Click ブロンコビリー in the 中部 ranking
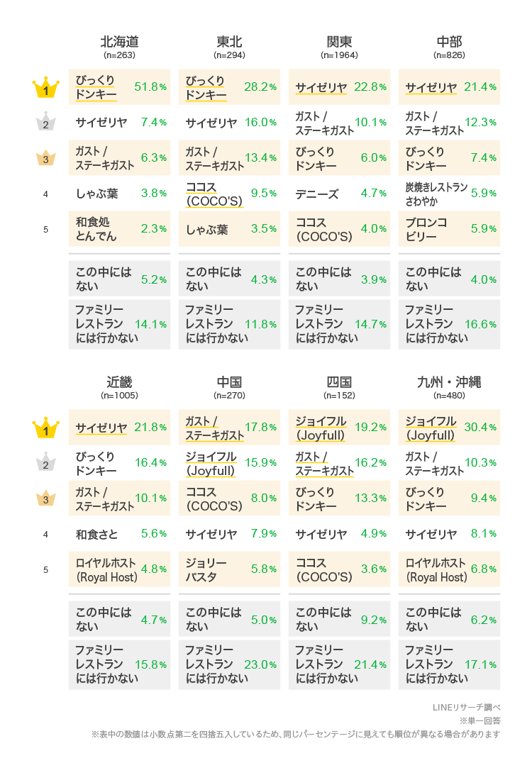 [426, 229]
